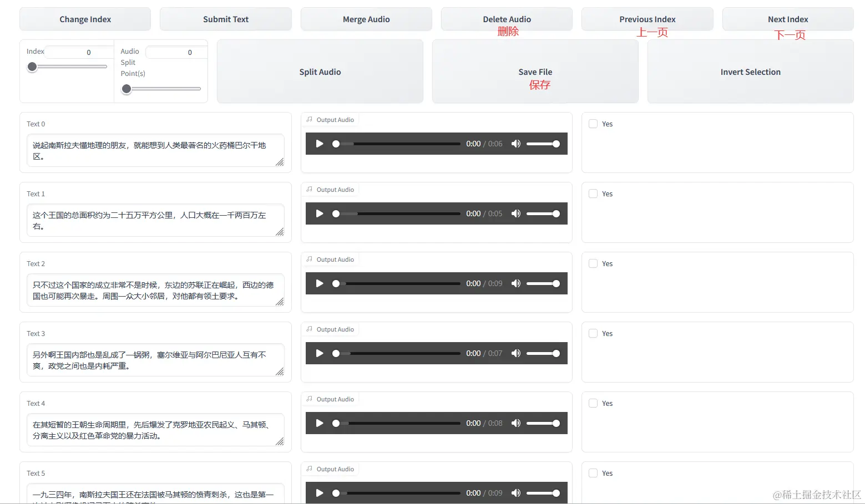Click the Index number input field
Screen dimensions: 865x504
point(79,52)
